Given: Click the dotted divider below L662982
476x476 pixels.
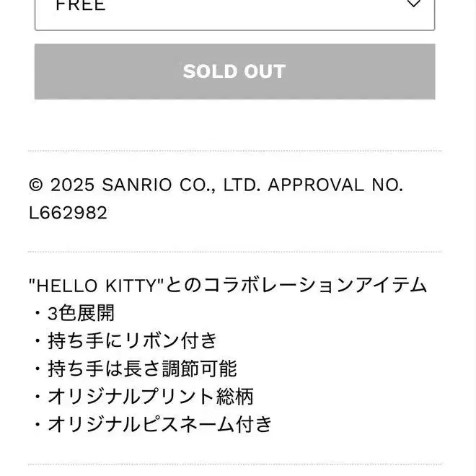Looking at the screenshot, I should point(234,252).
